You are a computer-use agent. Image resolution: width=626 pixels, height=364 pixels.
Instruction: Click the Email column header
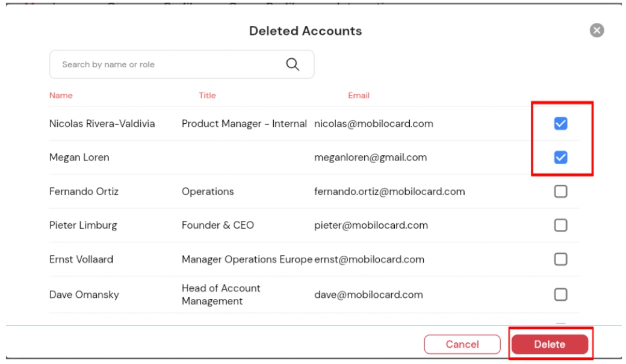tap(359, 95)
